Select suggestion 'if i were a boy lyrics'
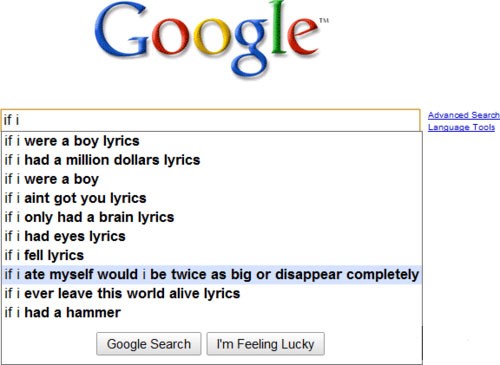The height and width of the screenshot is (365, 500). (212, 141)
